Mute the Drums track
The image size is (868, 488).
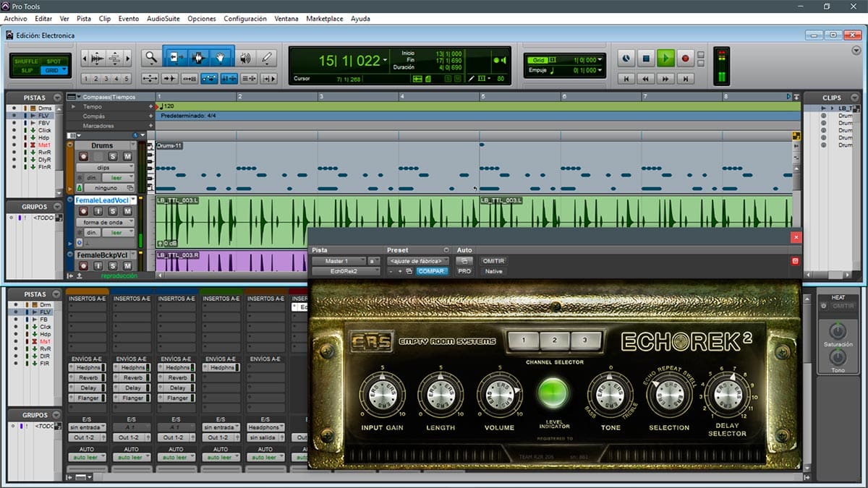127,156
